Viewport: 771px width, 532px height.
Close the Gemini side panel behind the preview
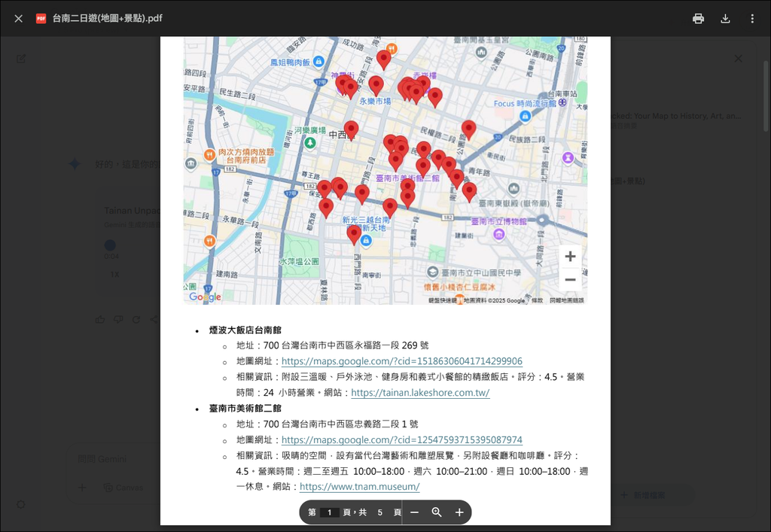click(x=739, y=59)
